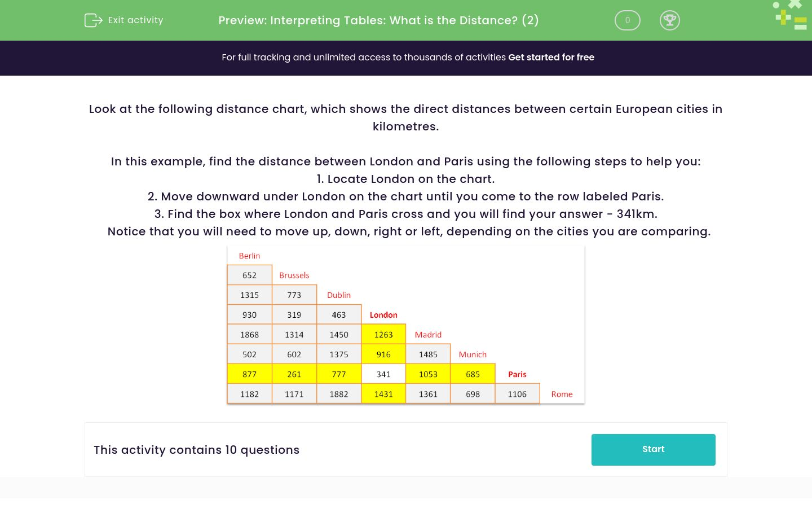The image size is (812, 508).
Task: Click the white 341 cell in chart
Action: pos(383,374)
